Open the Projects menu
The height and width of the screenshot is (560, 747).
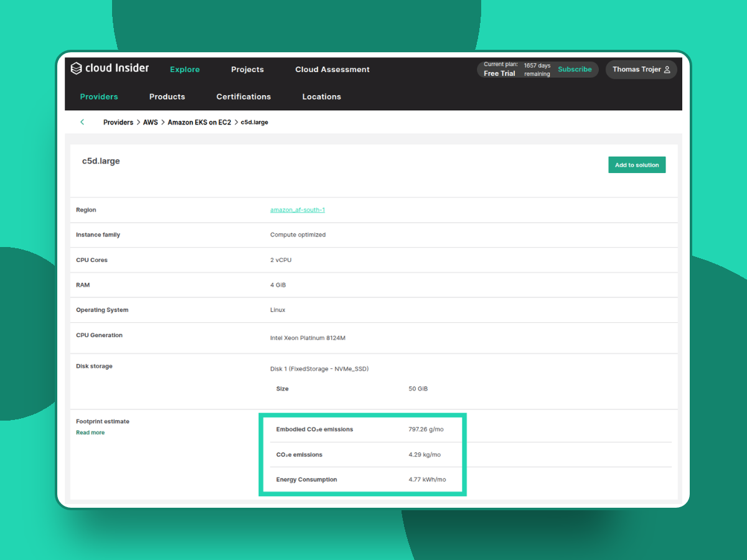point(247,70)
